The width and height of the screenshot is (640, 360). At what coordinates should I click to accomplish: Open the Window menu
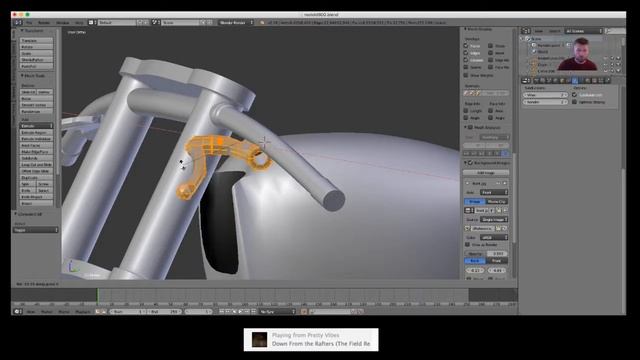[62, 22]
